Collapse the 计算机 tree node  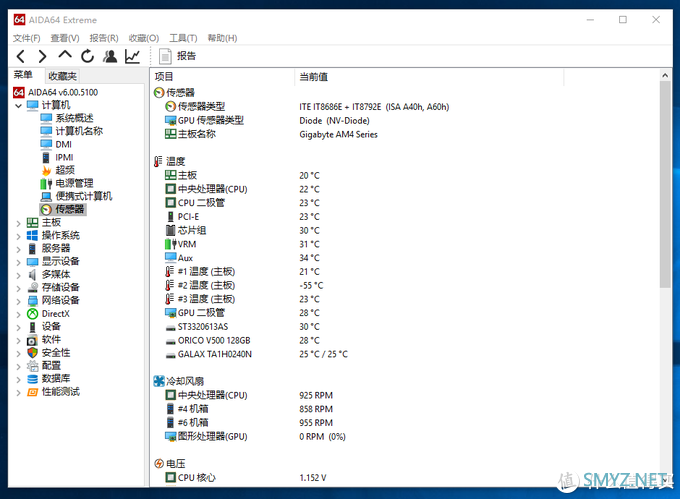[x=18, y=105]
